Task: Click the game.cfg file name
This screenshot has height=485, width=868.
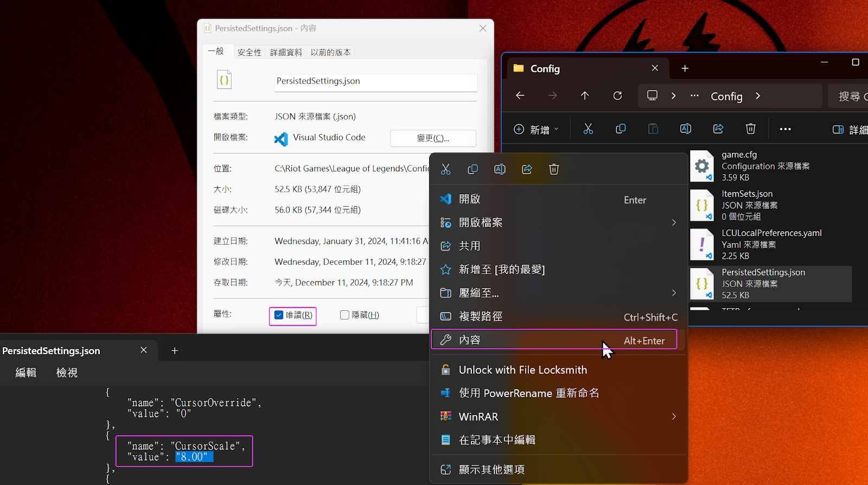Action: (x=739, y=155)
